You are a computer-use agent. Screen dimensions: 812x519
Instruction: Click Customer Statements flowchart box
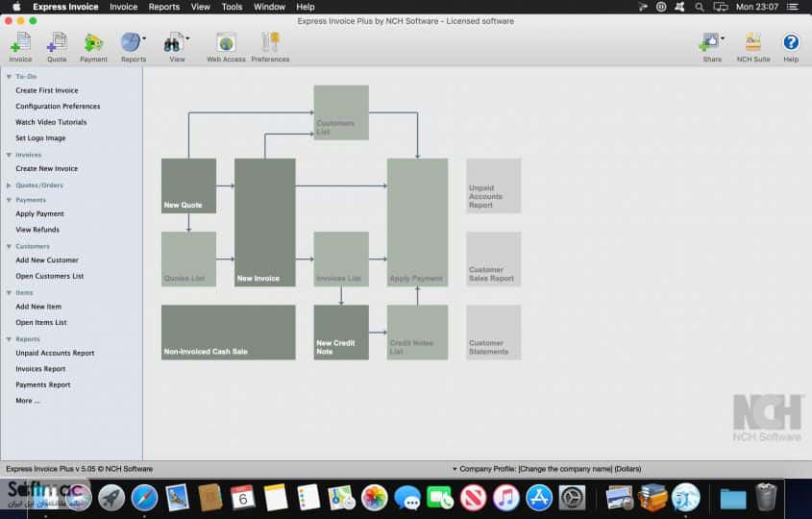tap(494, 332)
